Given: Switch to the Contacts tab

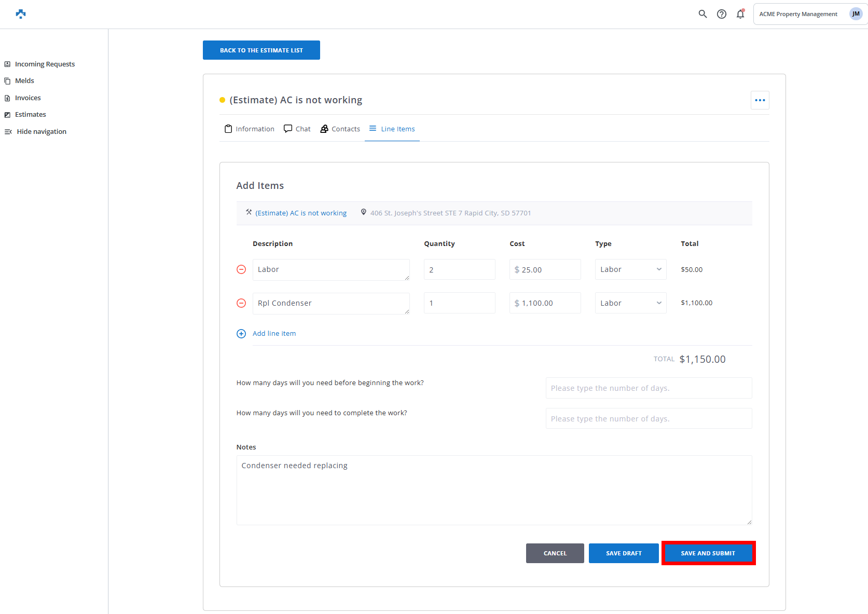Looking at the screenshot, I should tap(340, 129).
